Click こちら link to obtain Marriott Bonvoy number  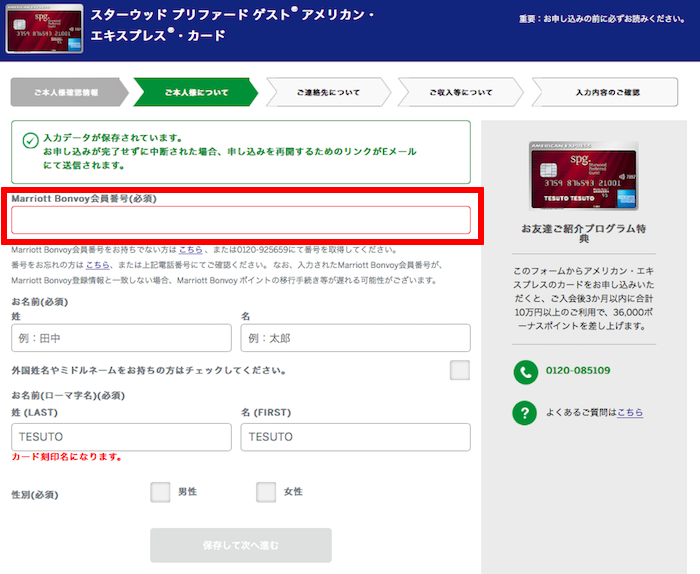coord(191,250)
